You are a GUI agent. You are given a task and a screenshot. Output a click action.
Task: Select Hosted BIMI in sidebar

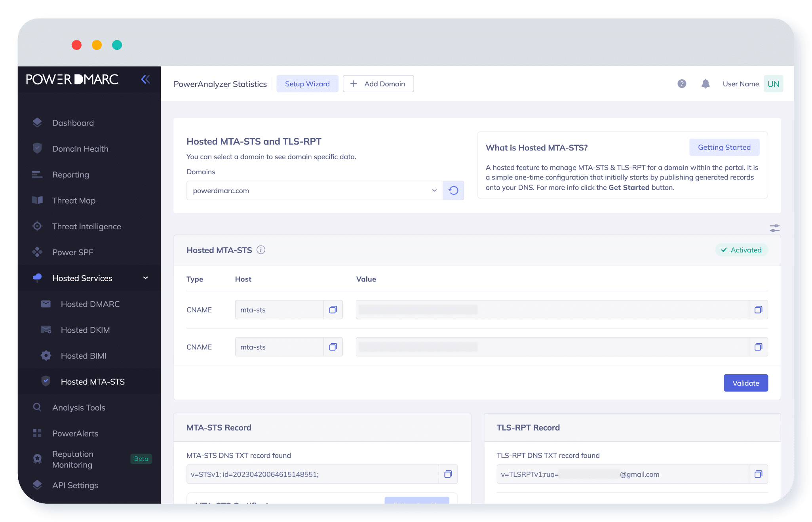click(x=83, y=356)
